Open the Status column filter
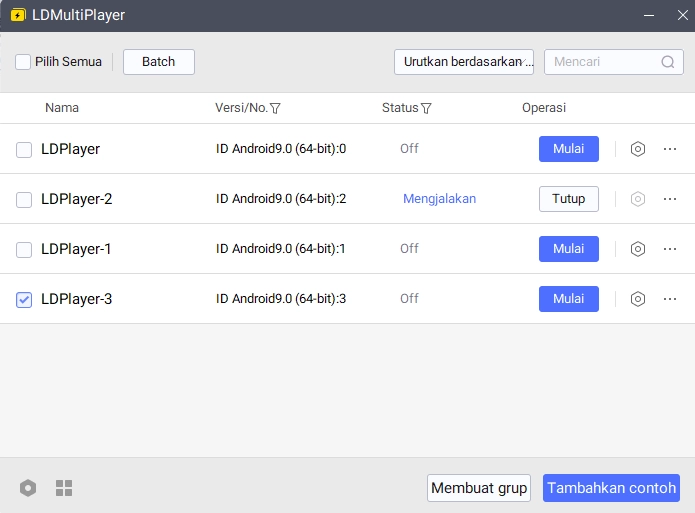Image resolution: width=695 pixels, height=513 pixels. tap(426, 108)
